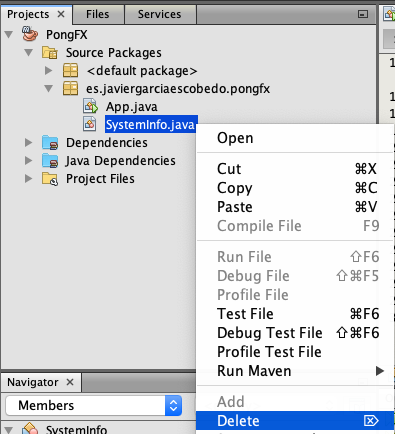
Task: Choose Debug Test File in the context menu
Action: (x=295, y=333)
